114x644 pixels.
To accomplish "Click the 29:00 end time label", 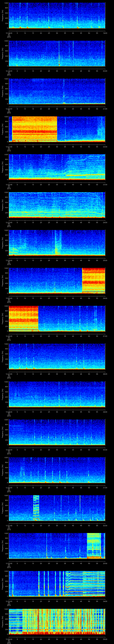I will click(x=105, y=412).
